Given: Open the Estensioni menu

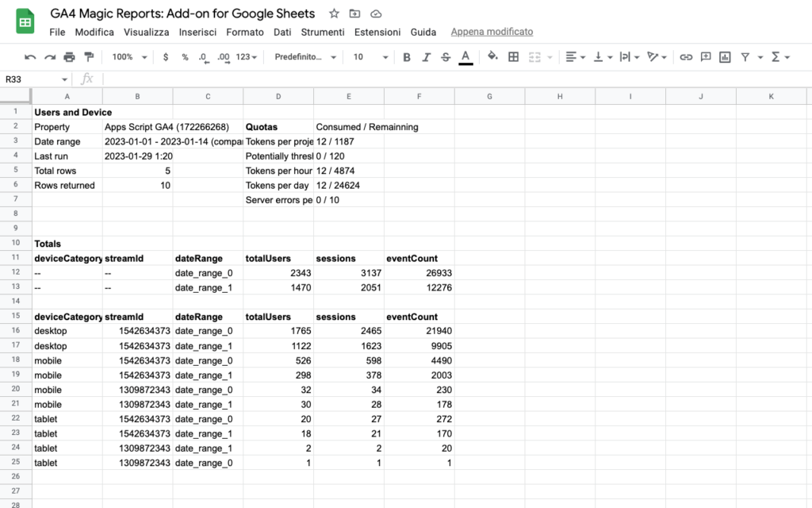Looking at the screenshot, I should pos(377,32).
